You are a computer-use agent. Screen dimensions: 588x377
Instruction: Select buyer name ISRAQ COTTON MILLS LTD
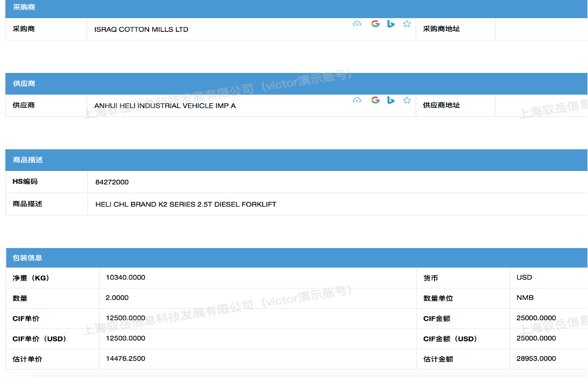pyautogui.click(x=141, y=29)
